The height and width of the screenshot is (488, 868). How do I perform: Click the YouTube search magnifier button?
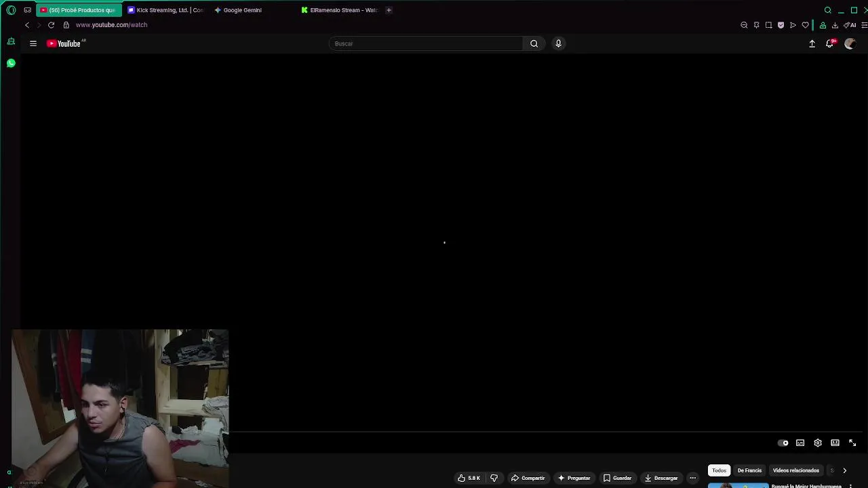[x=534, y=43]
